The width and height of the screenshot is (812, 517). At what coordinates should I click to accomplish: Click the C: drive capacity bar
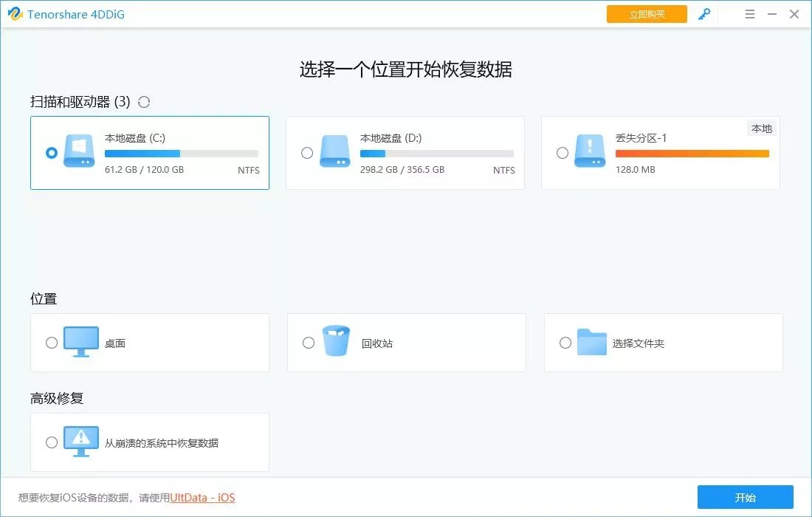point(183,154)
